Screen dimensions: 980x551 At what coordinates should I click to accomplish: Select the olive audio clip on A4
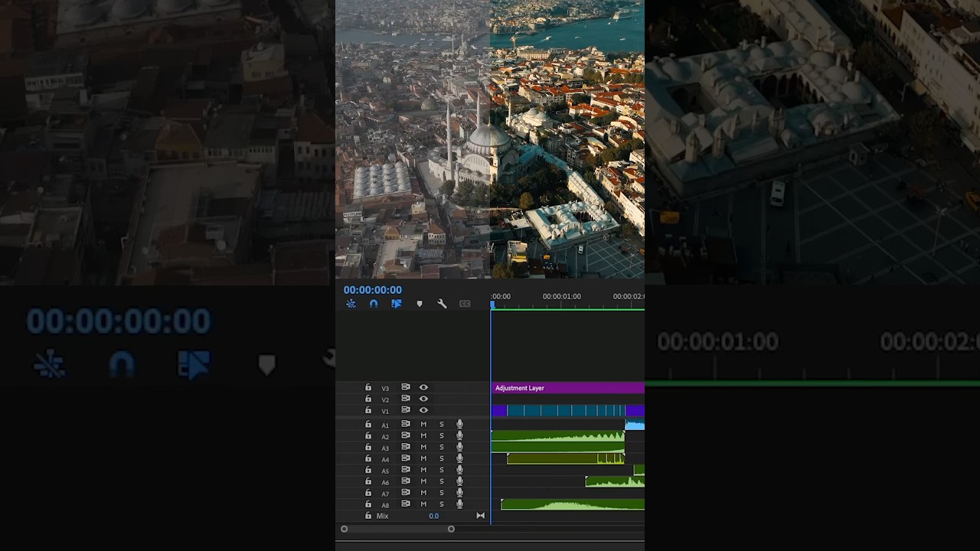565,458
